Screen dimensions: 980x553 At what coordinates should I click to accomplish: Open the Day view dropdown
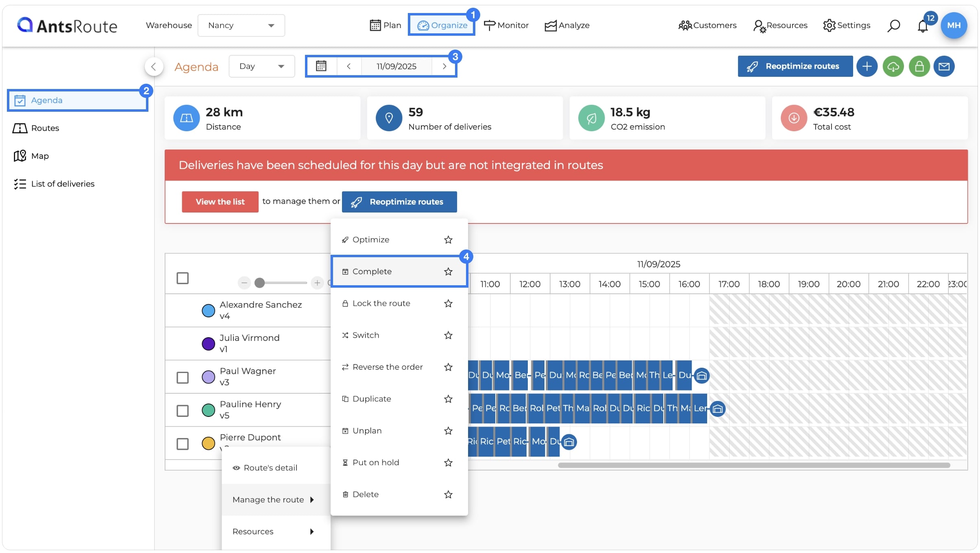click(x=261, y=66)
